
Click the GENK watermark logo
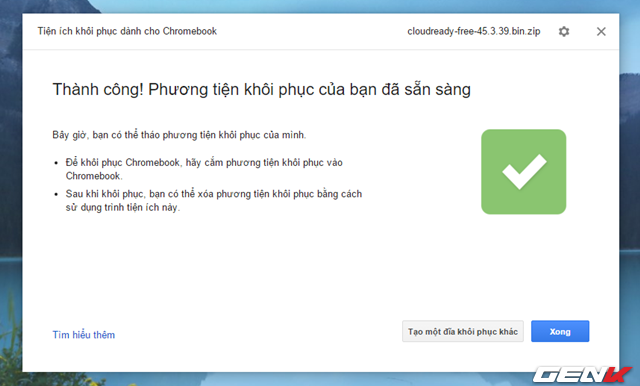click(x=582, y=375)
